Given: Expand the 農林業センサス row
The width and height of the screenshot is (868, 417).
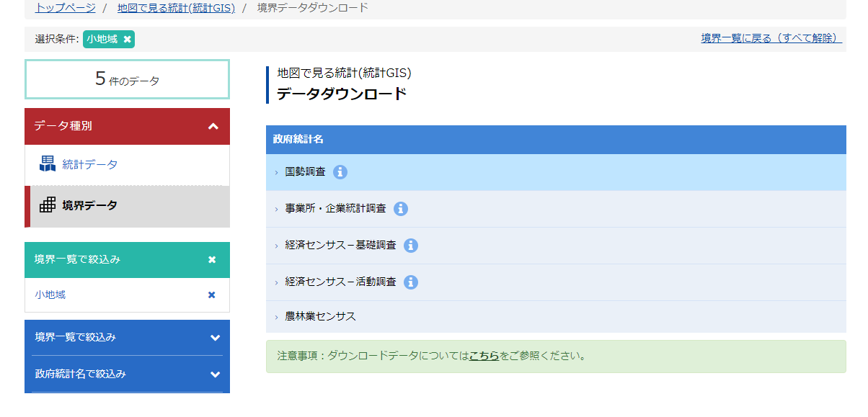Looking at the screenshot, I should pyautogui.click(x=320, y=317).
